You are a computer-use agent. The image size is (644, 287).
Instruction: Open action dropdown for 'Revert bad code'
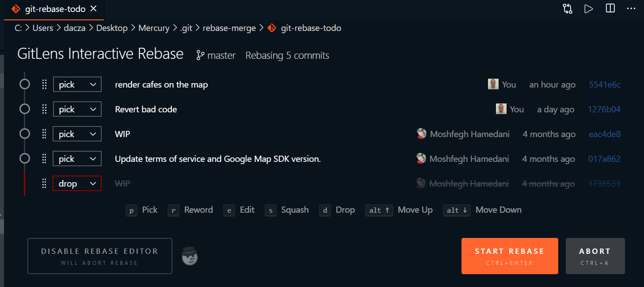[x=77, y=109]
